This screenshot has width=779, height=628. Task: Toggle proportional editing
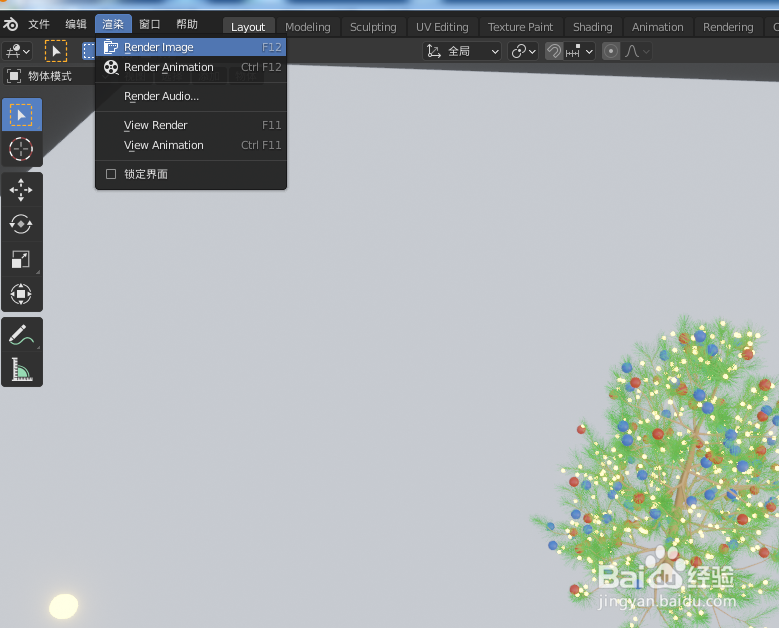[x=611, y=51]
